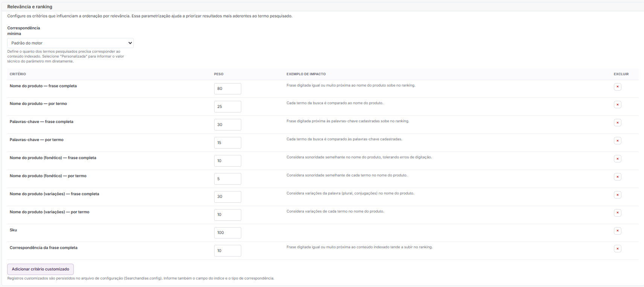Edit weight for variações por termo criterion

click(x=228, y=215)
